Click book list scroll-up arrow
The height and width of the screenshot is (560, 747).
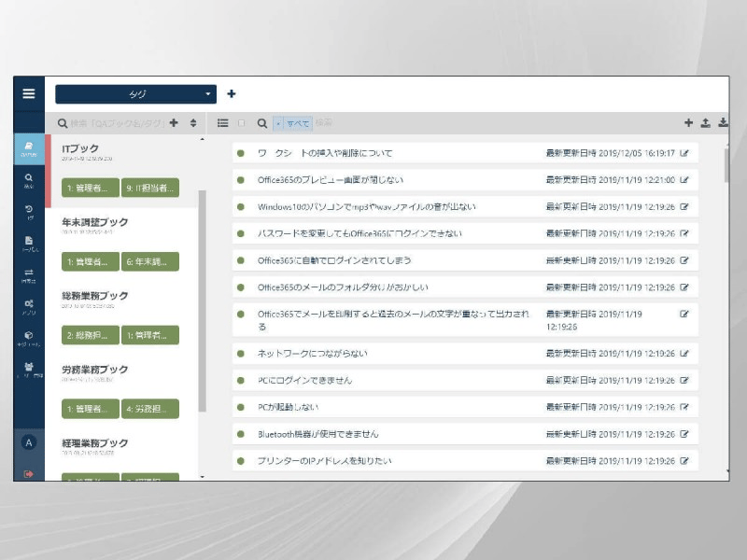203,139
